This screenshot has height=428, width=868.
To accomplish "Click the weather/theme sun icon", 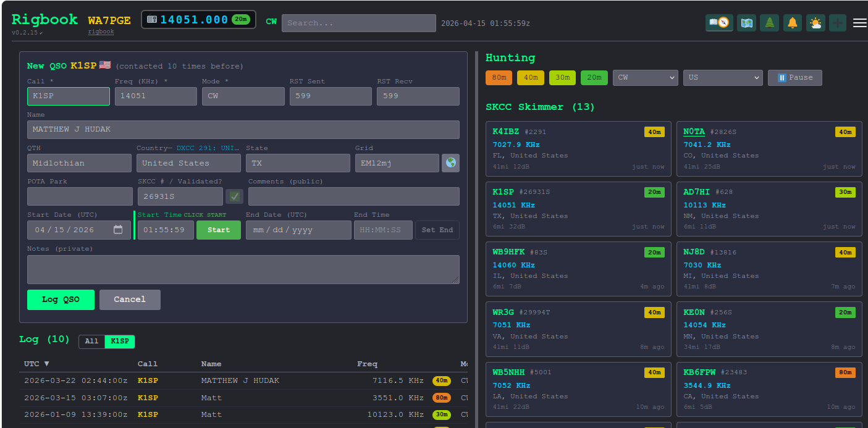I will pos(815,22).
